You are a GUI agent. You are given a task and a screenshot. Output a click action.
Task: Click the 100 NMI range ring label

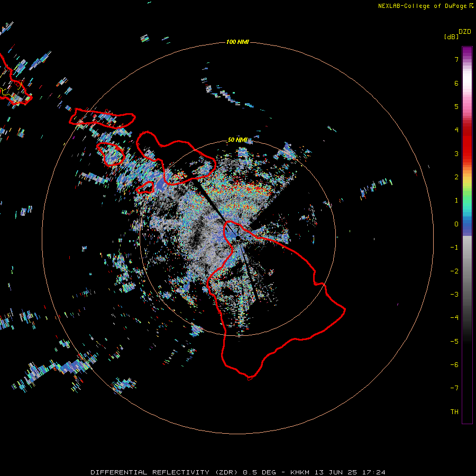(x=237, y=42)
